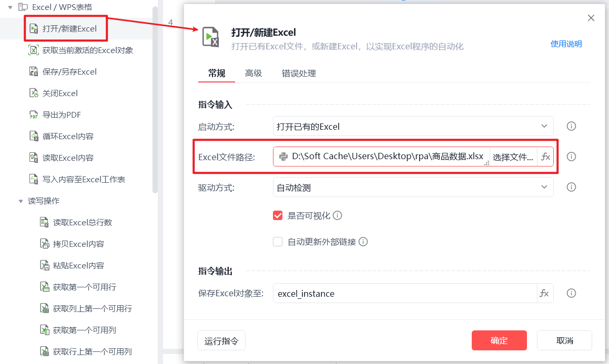Image resolution: width=609 pixels, height=364 pixels.
Task: Open the 驱动方式 自动检测 dropdown
Action: [413, 188]
